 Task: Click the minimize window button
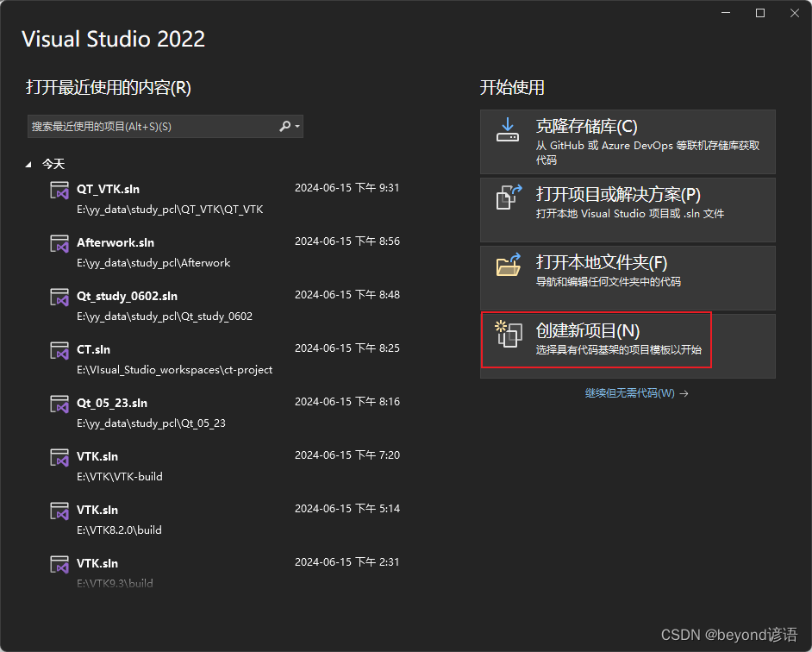(725, 13)
